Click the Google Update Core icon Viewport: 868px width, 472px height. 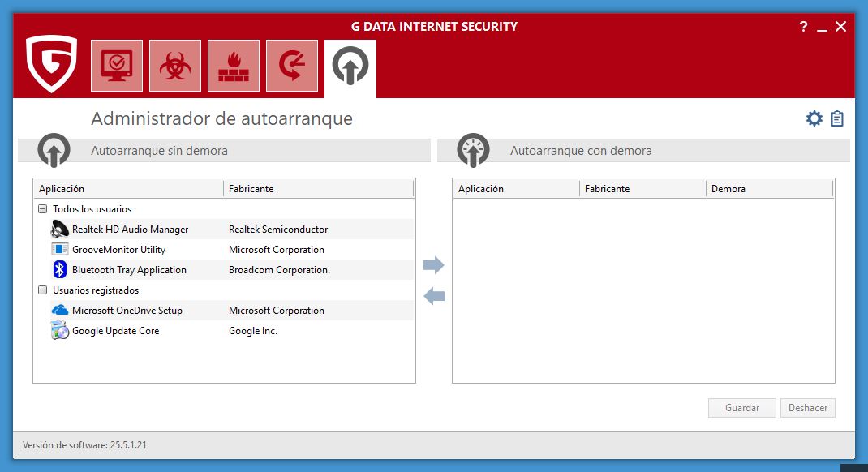click(x=59, y=331)
